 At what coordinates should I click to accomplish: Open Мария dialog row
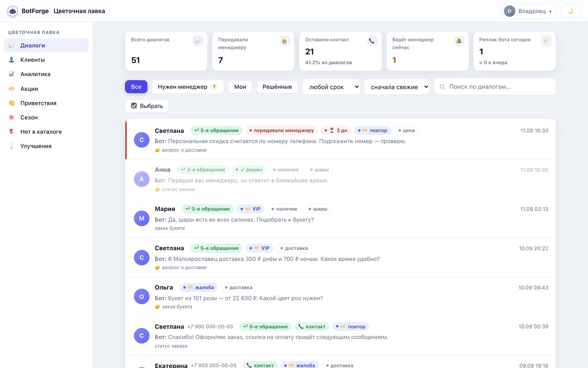click(340, 218)
